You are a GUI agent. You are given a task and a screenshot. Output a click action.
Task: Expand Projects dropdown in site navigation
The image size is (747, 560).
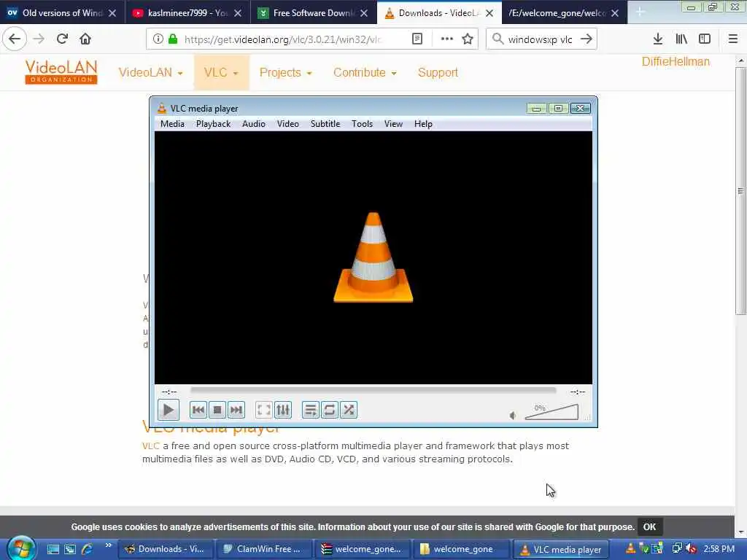point(285,72)
